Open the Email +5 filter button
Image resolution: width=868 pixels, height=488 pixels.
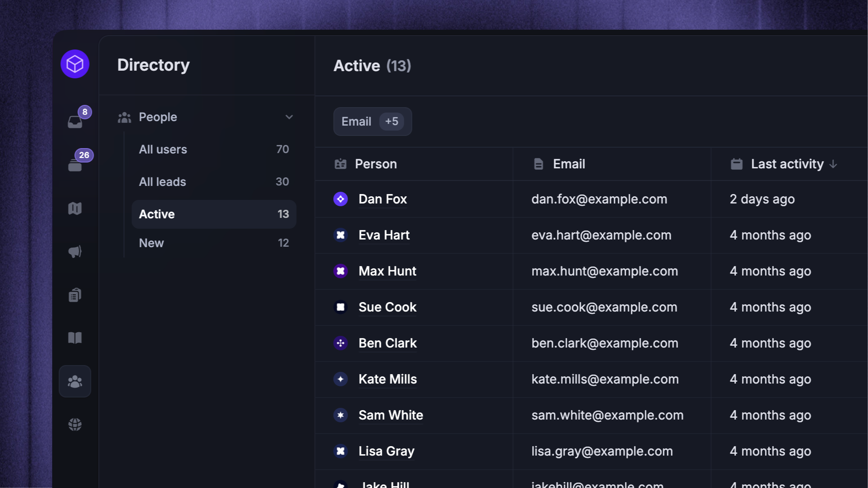372,122
